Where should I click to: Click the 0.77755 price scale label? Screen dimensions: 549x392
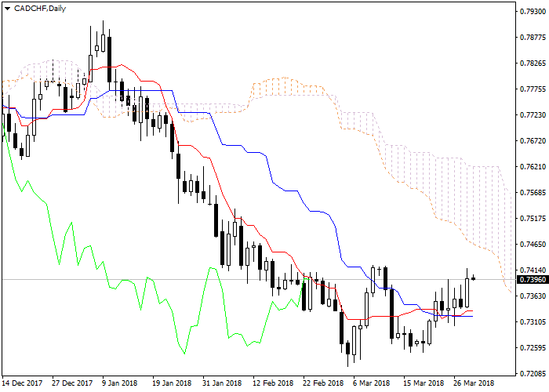533,89
